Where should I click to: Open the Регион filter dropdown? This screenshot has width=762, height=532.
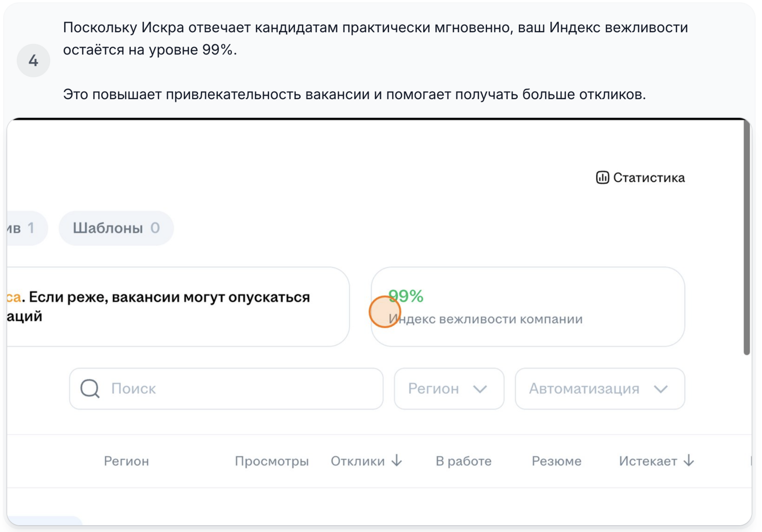point(449,389)
